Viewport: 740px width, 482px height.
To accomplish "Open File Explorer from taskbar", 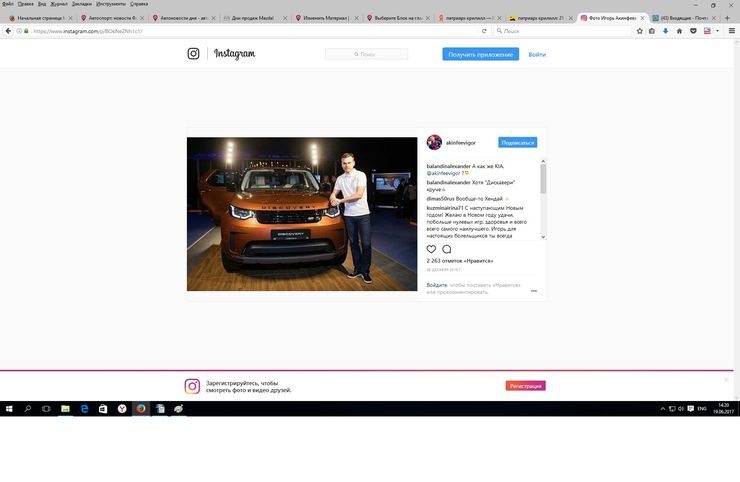I will (65, 409).
